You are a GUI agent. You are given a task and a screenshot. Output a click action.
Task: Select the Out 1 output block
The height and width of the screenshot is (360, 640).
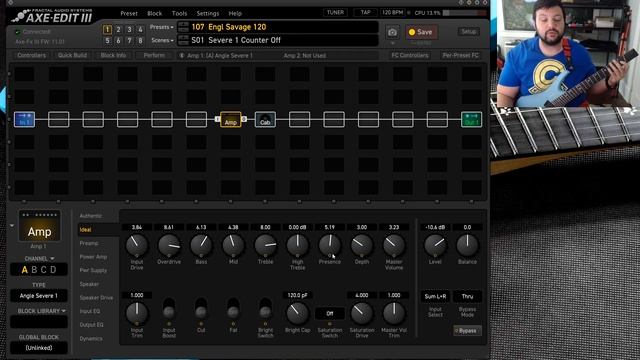coord(471,120)
